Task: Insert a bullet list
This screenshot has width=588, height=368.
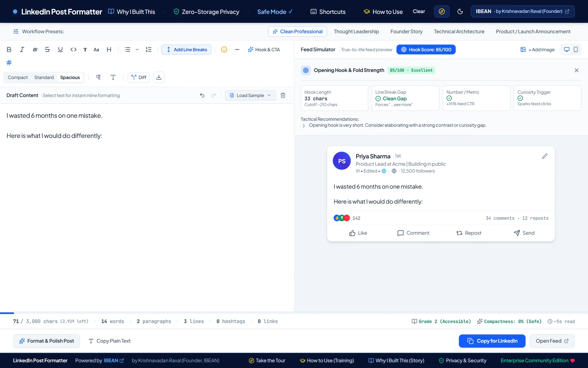Action: (x=127, y=50)
